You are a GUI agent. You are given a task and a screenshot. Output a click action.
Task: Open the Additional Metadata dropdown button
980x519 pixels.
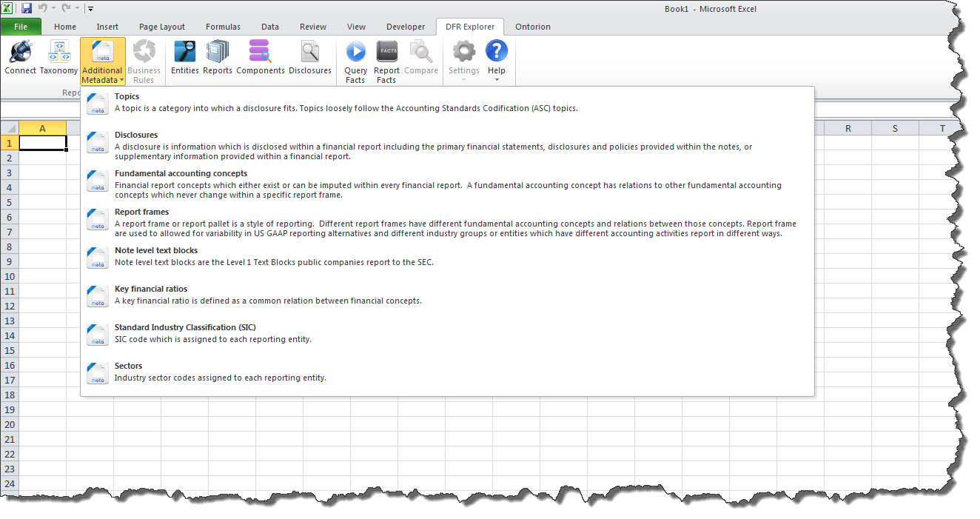click(x=102, y=61)
